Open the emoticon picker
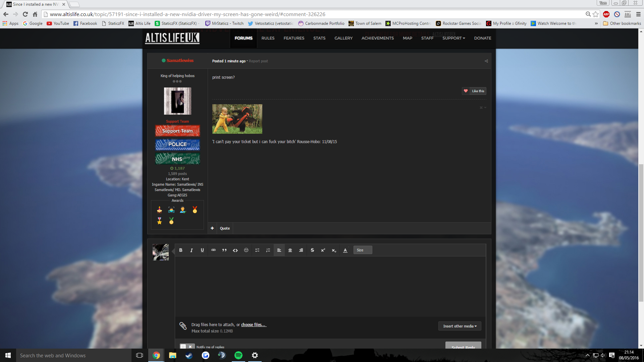The height and width of the screenshot is (362, 644). click(246, 250)
